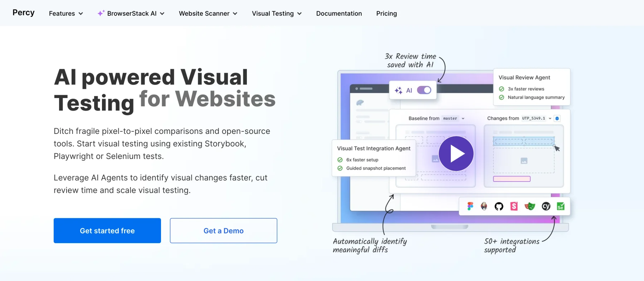This screenshot has width=644, height=281.
Task: Click the Percy logo
Action: 24,13
